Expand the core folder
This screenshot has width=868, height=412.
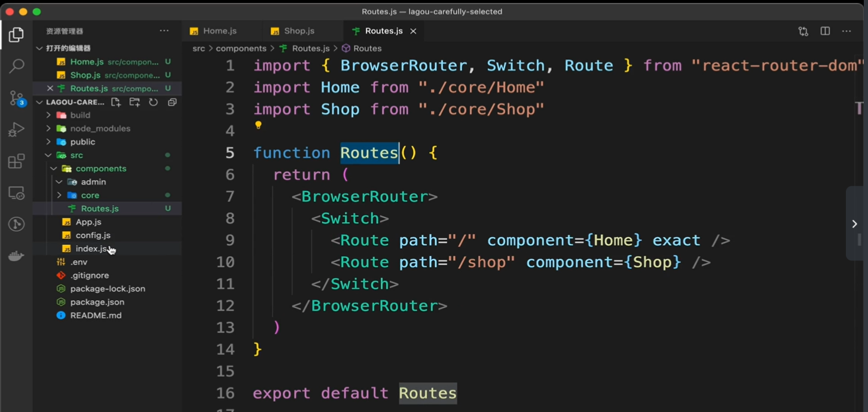click(x=59, y=195)
